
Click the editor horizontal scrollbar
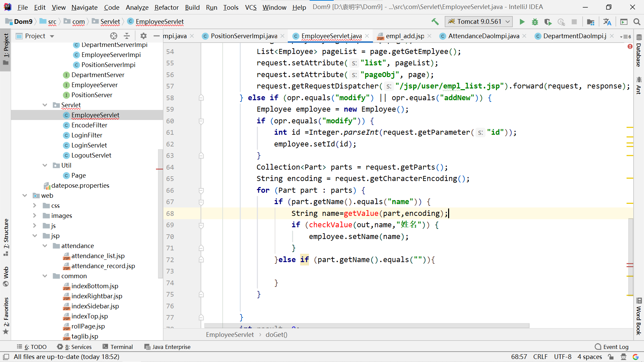point(366,325)
